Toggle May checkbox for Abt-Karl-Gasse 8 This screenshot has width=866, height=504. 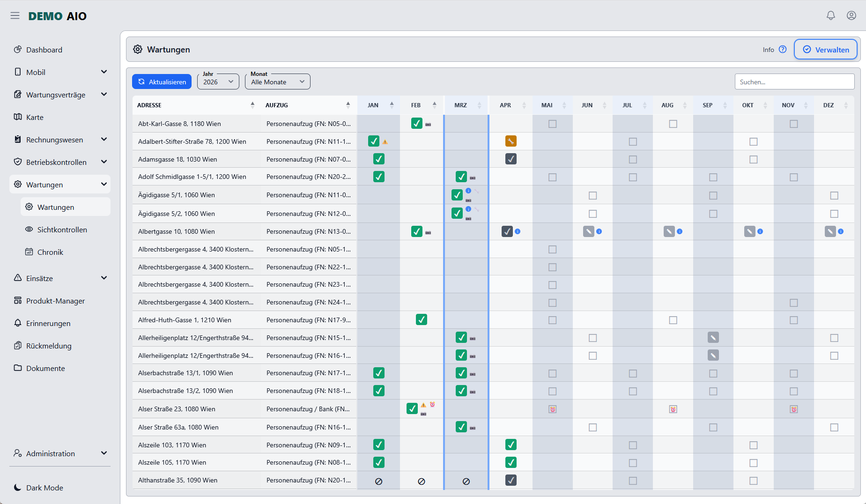point(553,124)
